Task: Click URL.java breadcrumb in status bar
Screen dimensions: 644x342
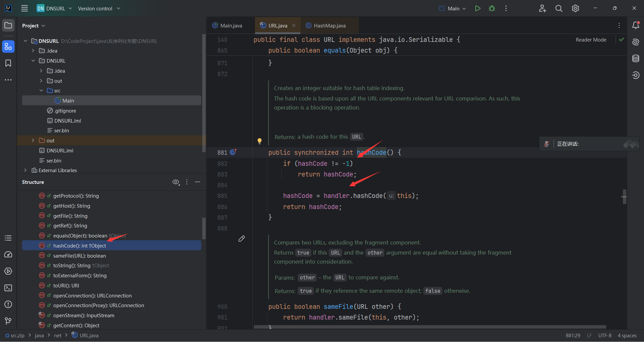Action: click(85, 335)
